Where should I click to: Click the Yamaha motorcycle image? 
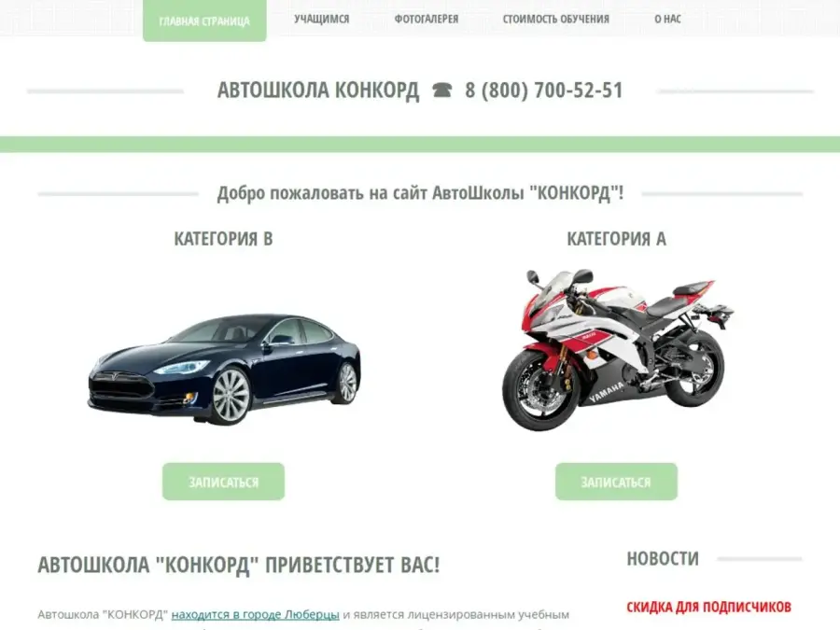(x=617, y=349)
